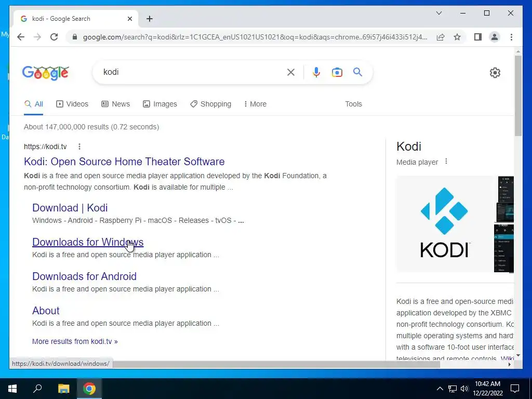Open the Download | Kodi link
Screen dimensions: 532x399
point(70,208)
